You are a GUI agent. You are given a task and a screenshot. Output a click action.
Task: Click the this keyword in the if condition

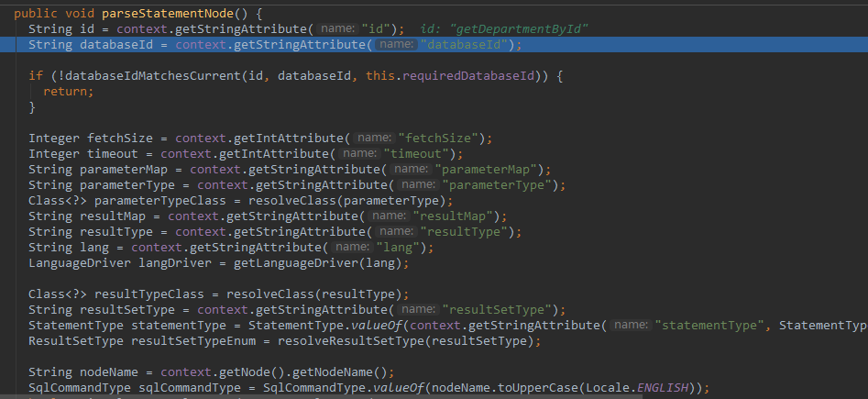(x=379, y=76)
